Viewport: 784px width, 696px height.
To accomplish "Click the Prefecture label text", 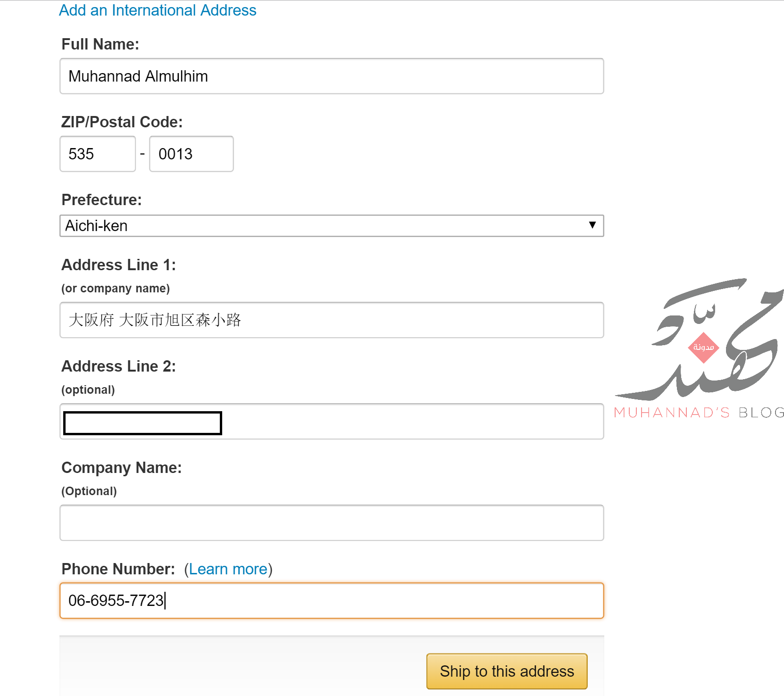I will point(102,200).
